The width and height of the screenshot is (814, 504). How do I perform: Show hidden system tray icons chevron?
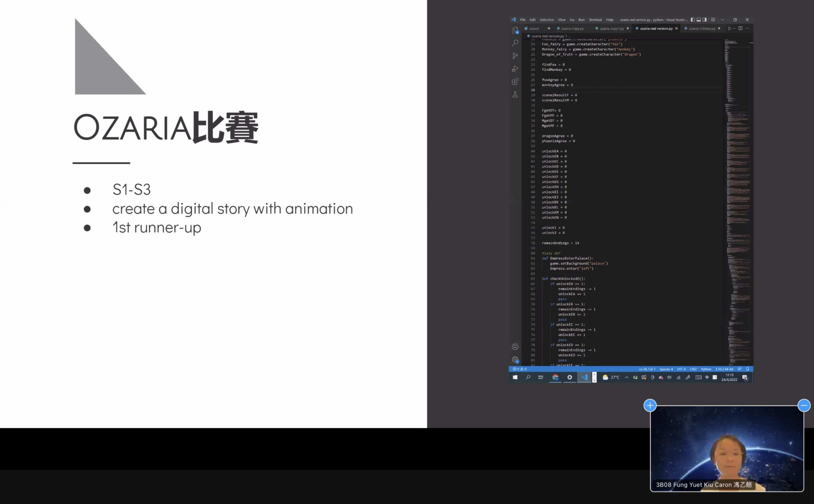(627, 377)
